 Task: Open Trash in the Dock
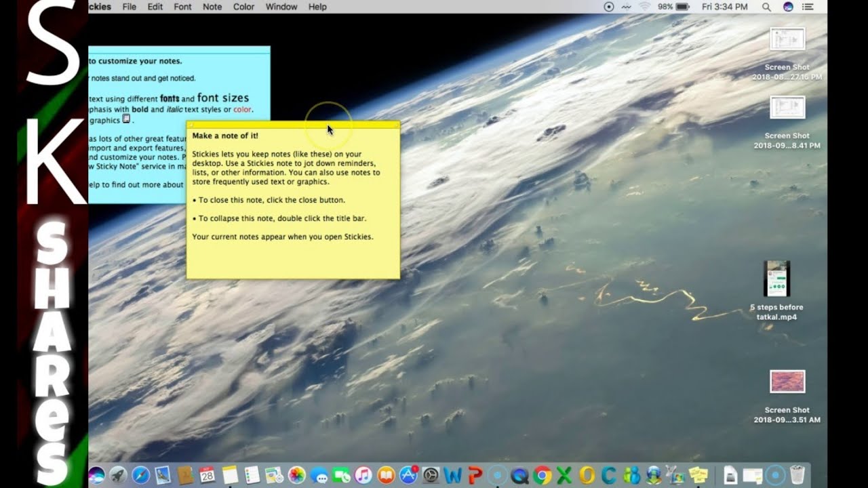pos(797,475)
